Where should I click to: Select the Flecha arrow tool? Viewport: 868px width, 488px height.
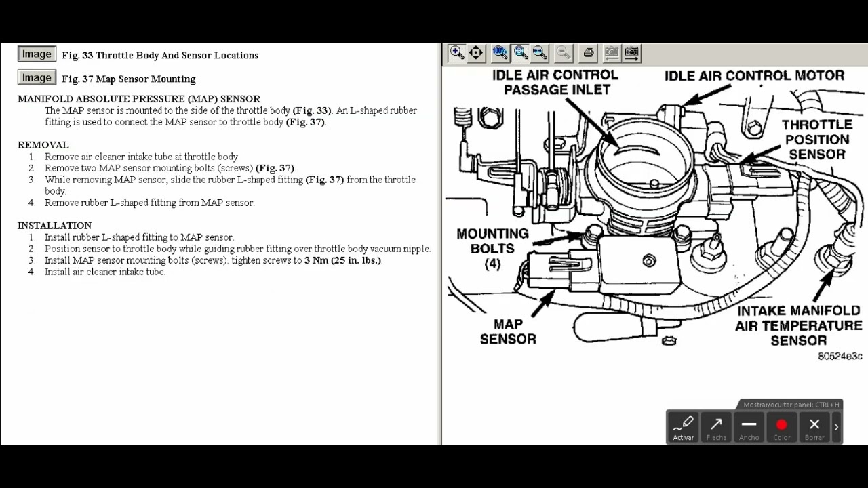pos(716,428)
